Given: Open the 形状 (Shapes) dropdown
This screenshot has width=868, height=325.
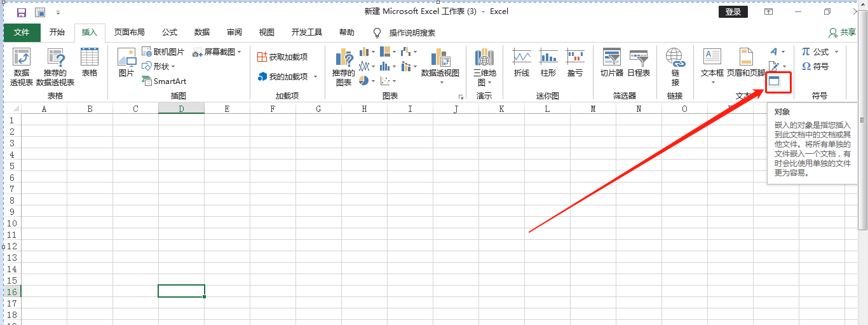Looking at the screenshot, I should coord(159,66).
